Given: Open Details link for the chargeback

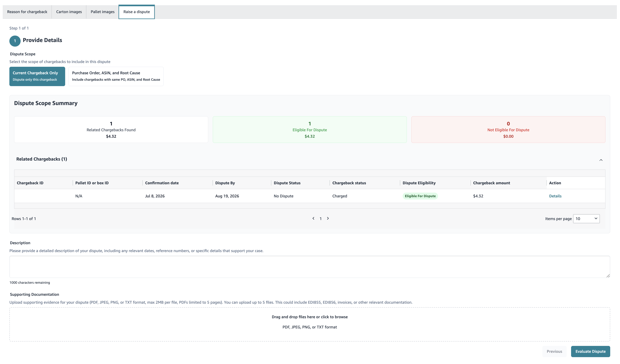Looking at the screenshot, I should (x=555, y=196).
